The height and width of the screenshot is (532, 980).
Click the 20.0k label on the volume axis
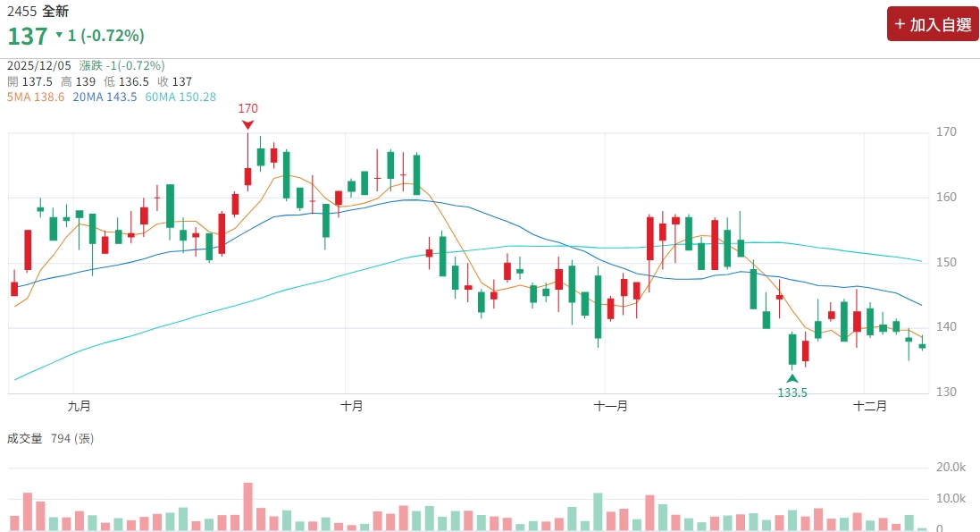click(x=951, y=468)
